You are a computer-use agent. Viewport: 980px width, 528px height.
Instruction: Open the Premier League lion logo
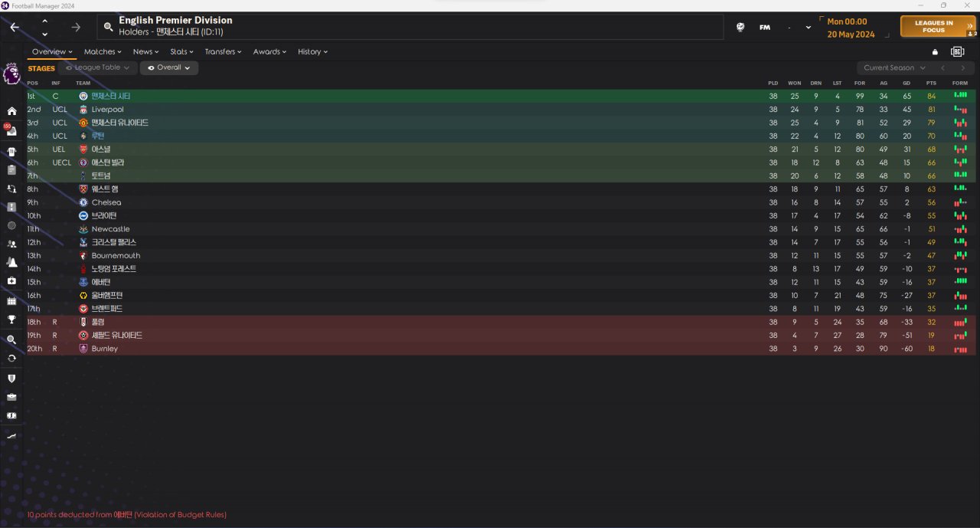tap(11, 74)
